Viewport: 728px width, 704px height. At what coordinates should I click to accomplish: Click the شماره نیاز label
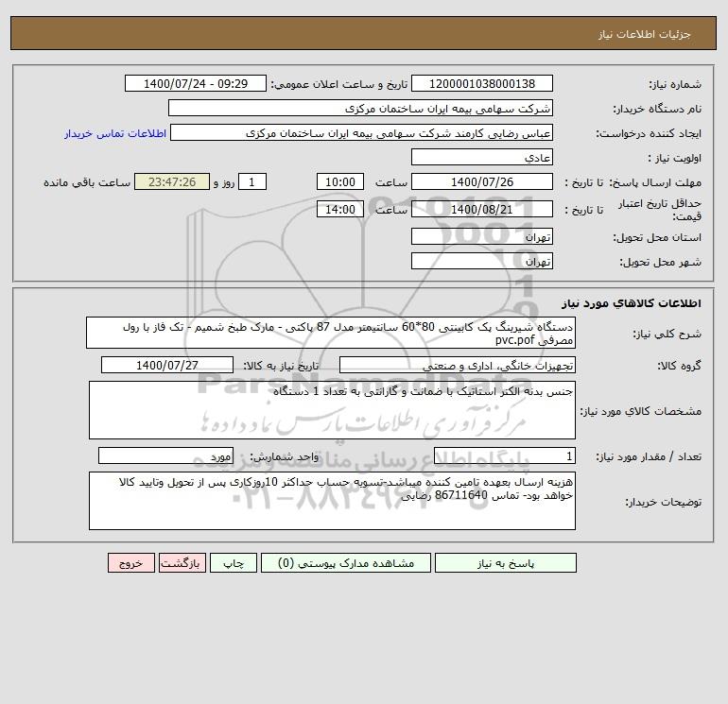coord(675,84)
